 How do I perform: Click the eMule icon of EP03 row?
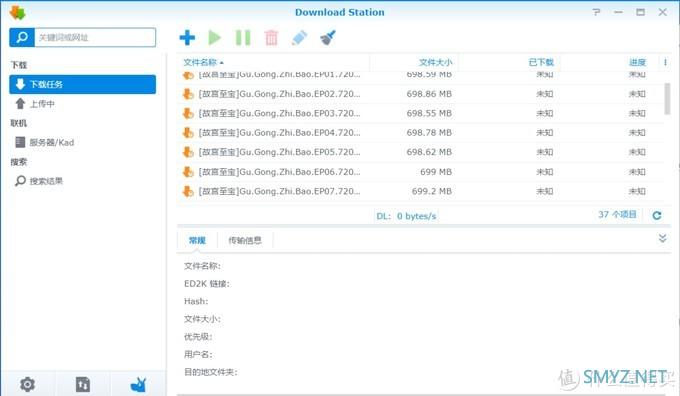coord(188,113)
